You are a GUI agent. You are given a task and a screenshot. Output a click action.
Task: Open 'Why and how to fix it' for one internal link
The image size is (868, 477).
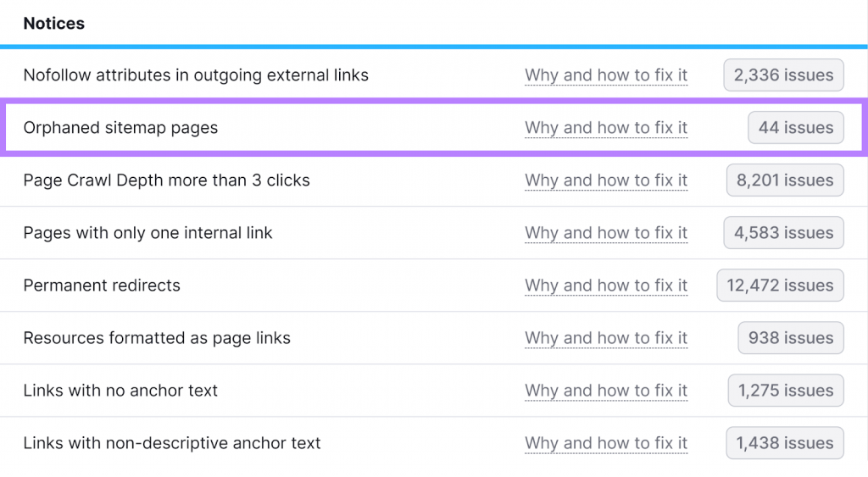(x=605, y=233)
